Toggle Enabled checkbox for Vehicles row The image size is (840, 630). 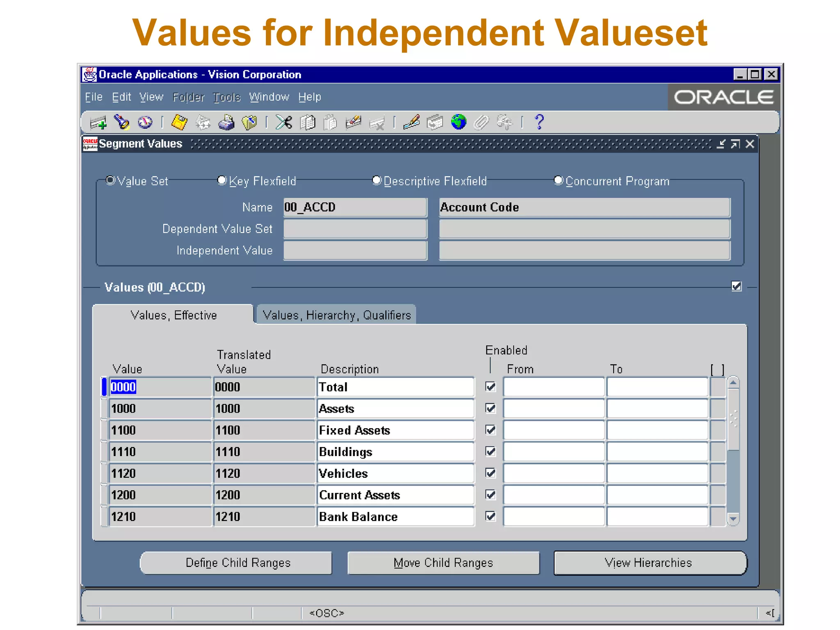[x=491, y=473]
